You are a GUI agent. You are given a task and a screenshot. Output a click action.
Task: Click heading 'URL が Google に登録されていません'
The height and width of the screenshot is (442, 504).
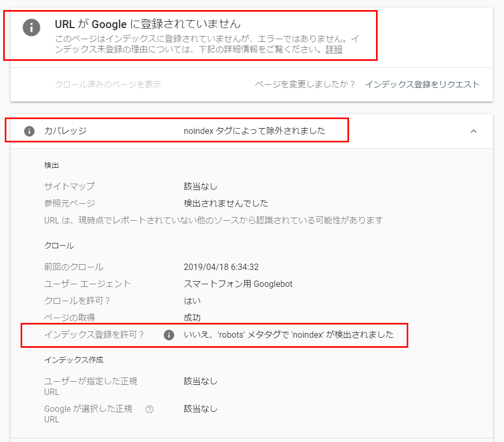tap(148, 24)
